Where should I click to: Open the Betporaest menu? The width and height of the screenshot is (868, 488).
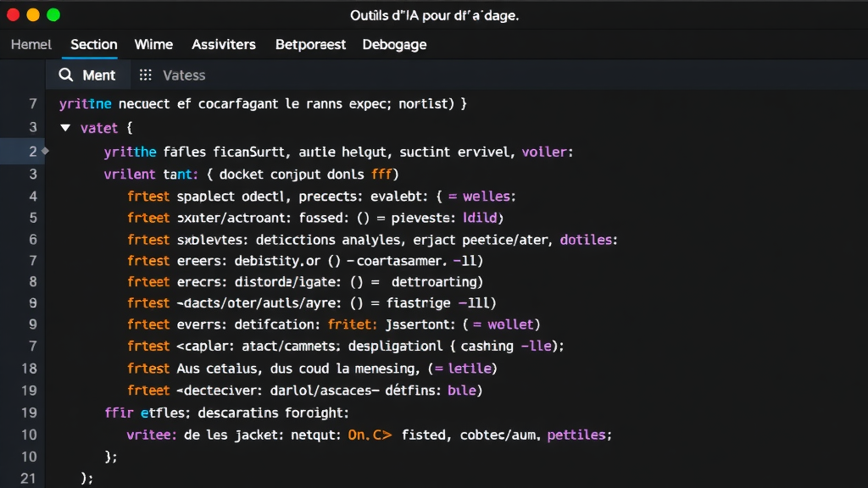point(310,44)
